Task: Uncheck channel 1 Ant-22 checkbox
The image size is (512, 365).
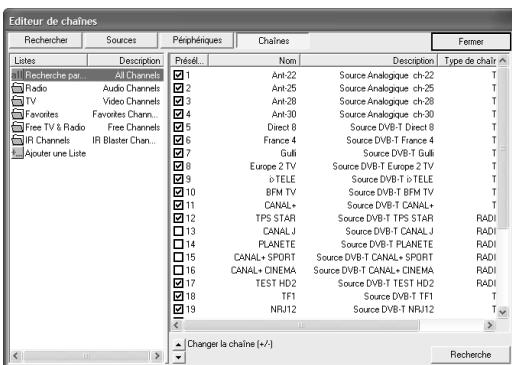Action: pyautogui.click(x=179, y=75)
